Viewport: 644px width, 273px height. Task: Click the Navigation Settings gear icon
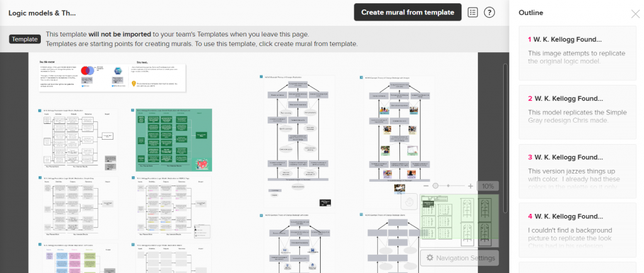pyautogui.click(x=430, y=258)
